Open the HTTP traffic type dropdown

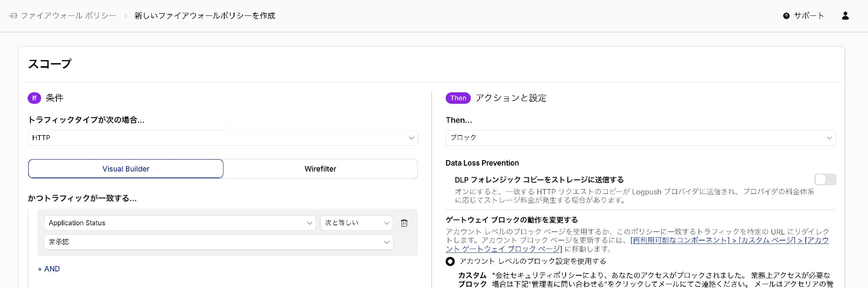tap(223, 138)
